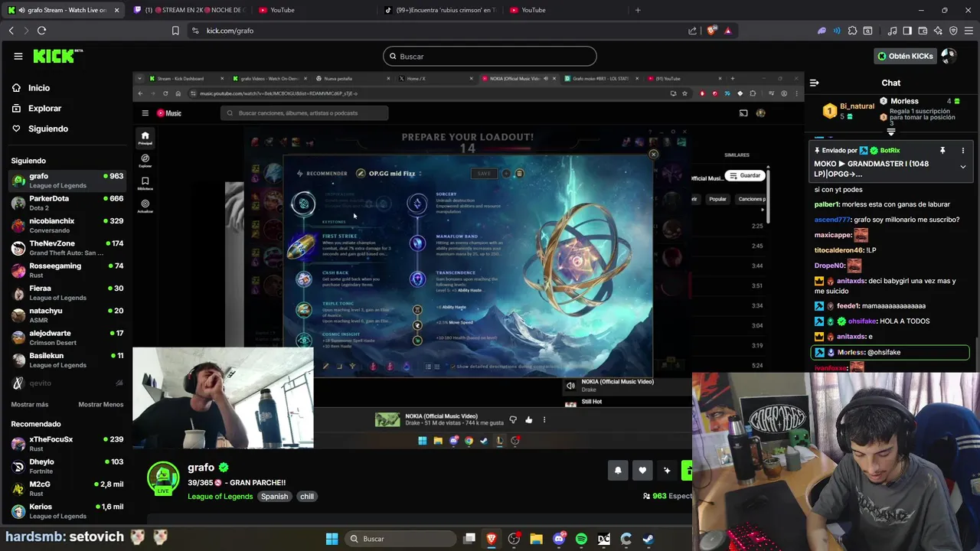Open the Brave VPN shield icon
Viewport: 980px width, 551px height.
(953, 31)
